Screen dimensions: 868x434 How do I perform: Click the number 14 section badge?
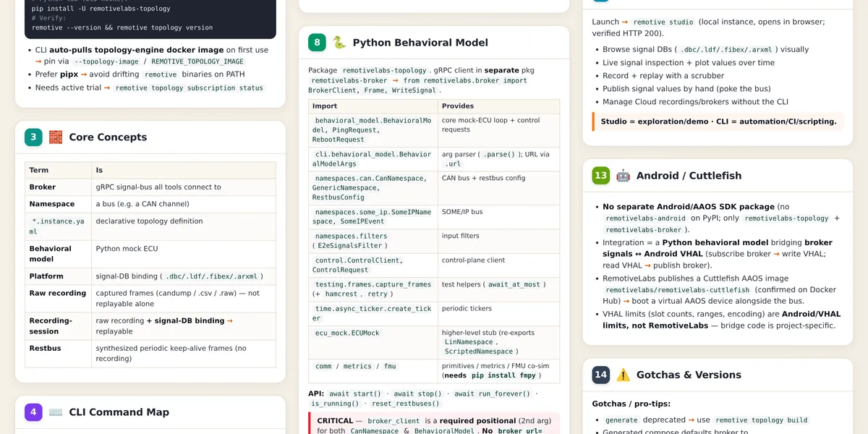pyautogui.click(x=600, y=375)
